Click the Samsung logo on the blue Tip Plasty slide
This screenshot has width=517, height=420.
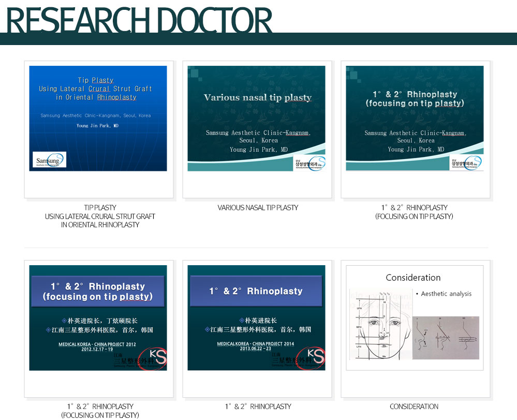(49, 160)
